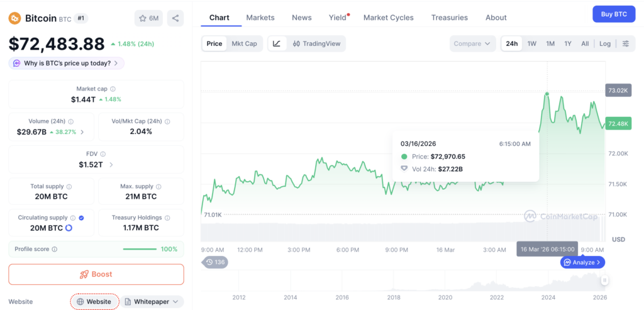The height and width of the screenshot is (310, 644).
Task: Open the Treasuries tab
Action: click(449, 18)
